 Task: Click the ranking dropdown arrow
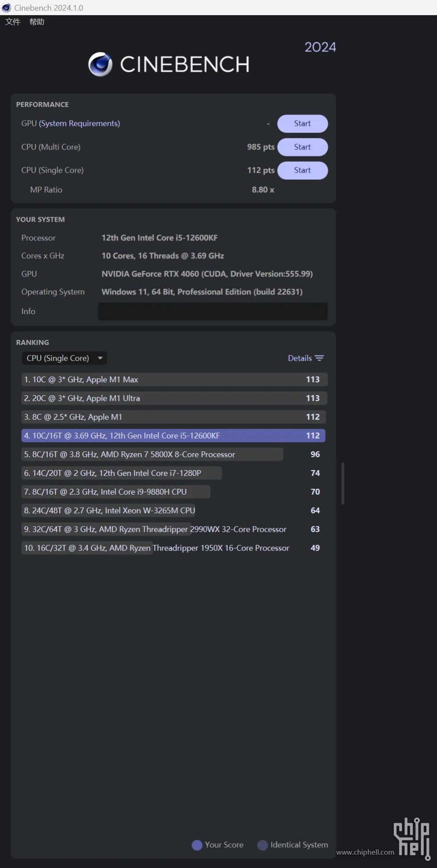(100, 358)
